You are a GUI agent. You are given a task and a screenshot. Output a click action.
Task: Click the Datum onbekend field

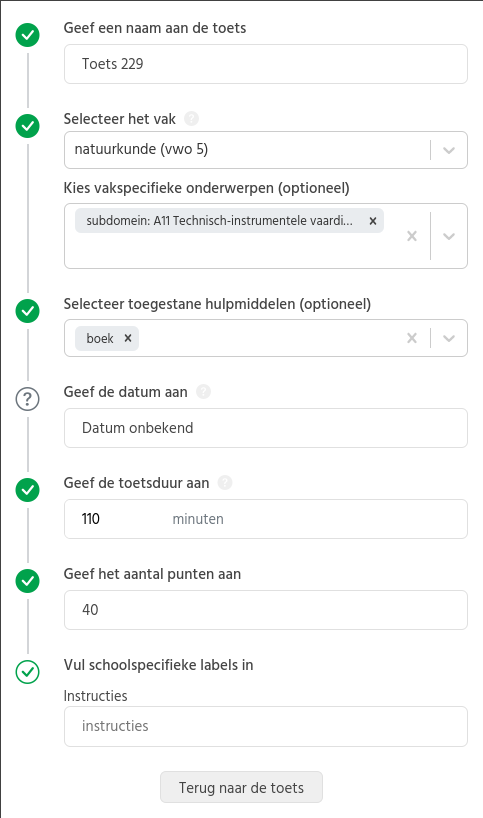coord(266,428)
